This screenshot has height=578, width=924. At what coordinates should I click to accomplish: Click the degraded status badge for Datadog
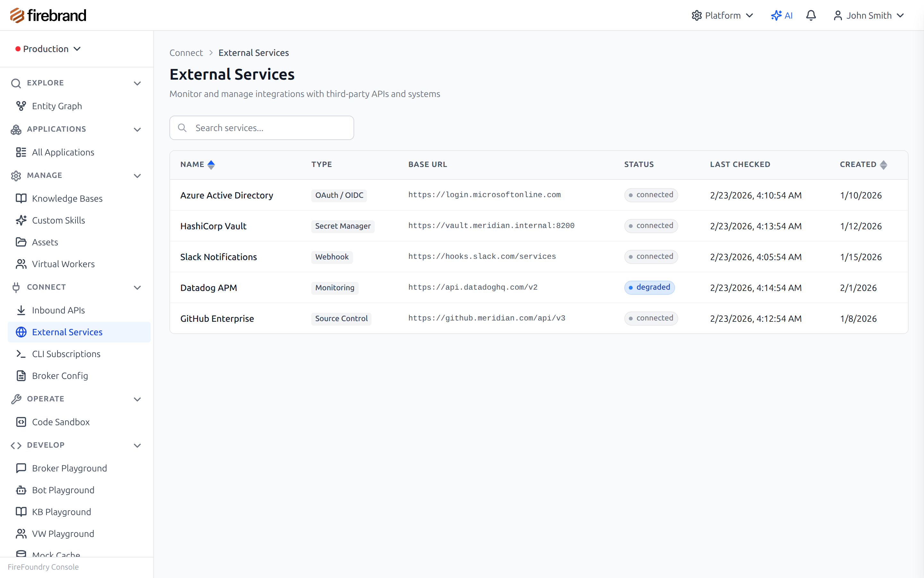tap(649, 287)
